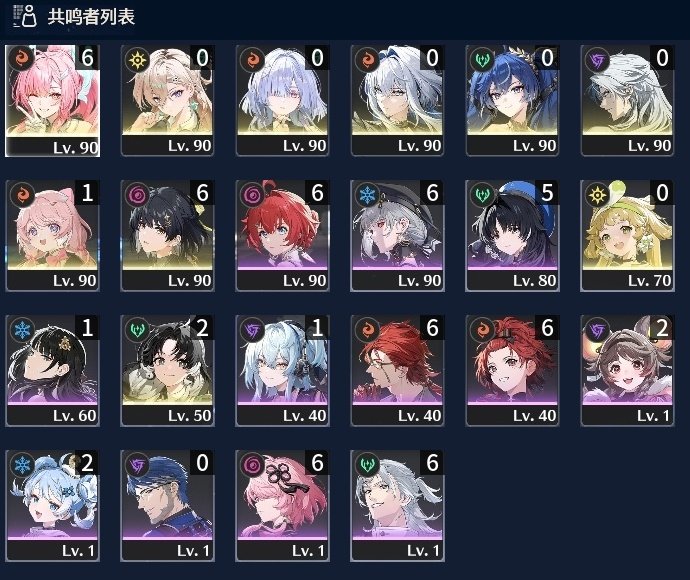Image resolution: width=690 pixels, height=580 pixels.
Task: Click the glacio icon on the Lv. 60 character card
Action: click(22, 330)
